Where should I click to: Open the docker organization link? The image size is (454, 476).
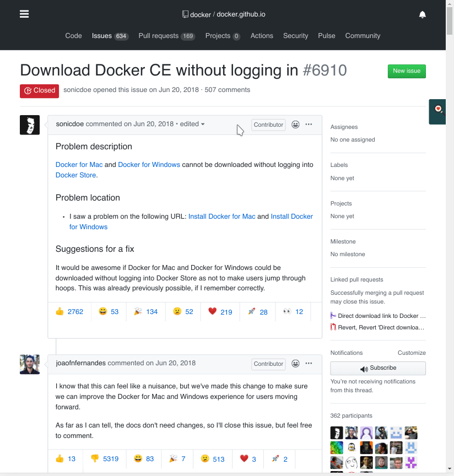click(201, 14)
